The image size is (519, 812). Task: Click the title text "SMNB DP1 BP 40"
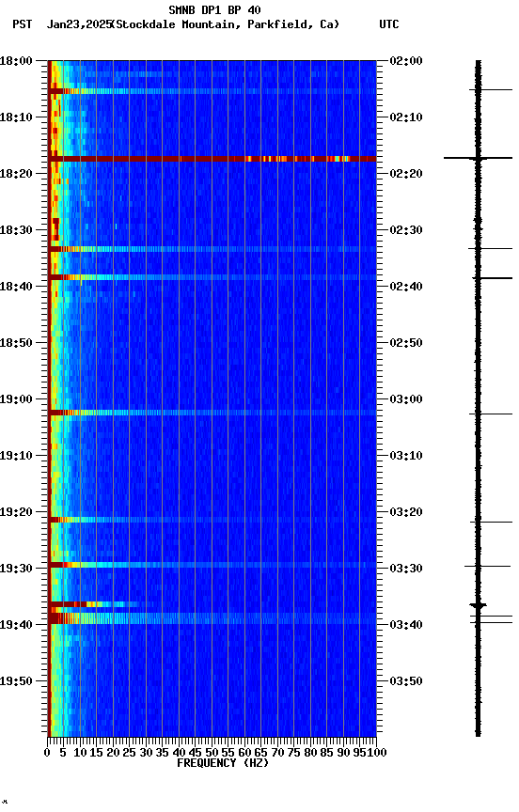(x=214, y=9)
